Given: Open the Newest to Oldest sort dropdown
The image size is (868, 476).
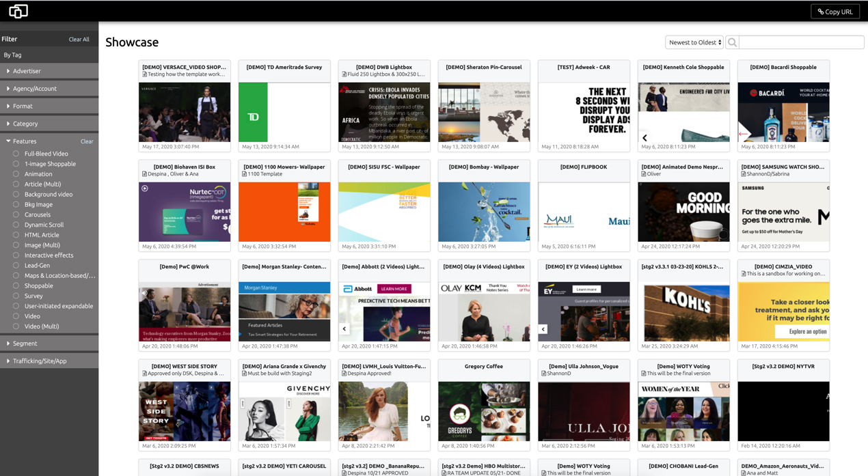Looking at the screenshot, I should click(694, 42).
